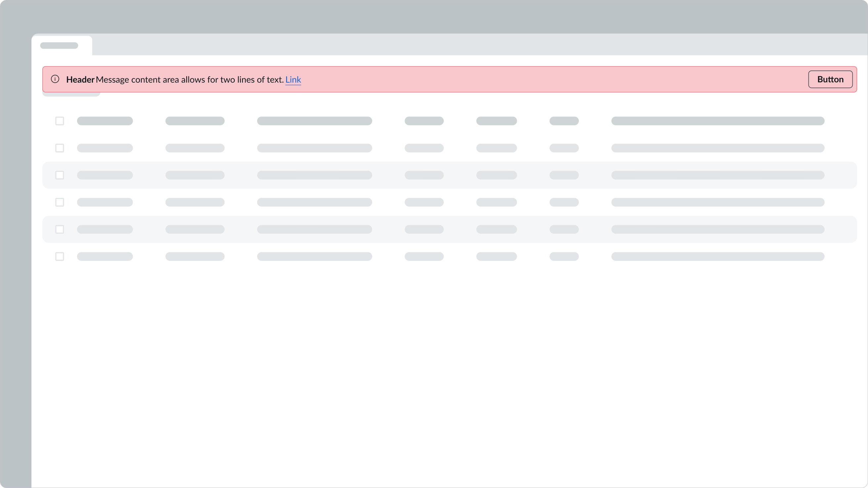Click the shortest header placeholder in sixth column
Image resolution: width=868 pixels, height=488 pixels.
pos(564,121)
